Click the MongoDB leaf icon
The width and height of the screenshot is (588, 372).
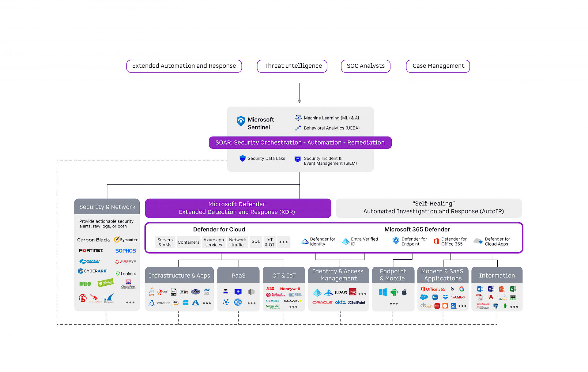(505, 306)
